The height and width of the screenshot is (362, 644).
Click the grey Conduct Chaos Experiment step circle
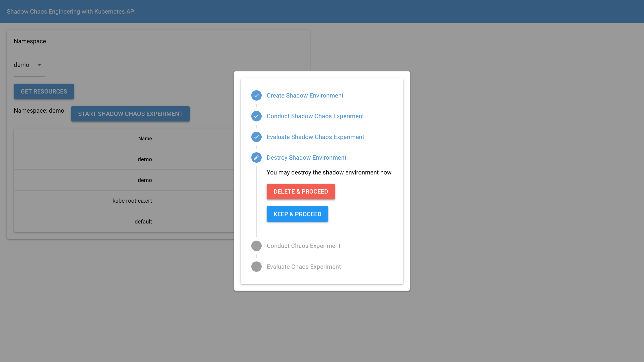(x=256, y=246)
